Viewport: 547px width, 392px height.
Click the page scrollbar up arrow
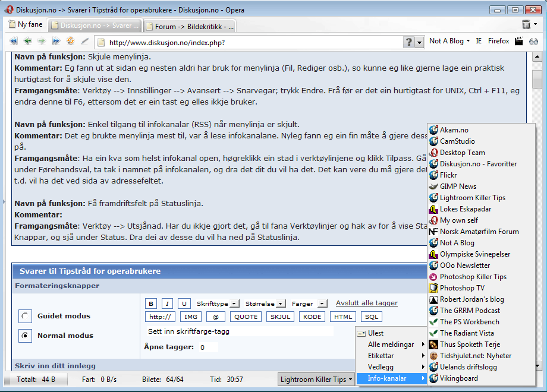coord(537,56)
